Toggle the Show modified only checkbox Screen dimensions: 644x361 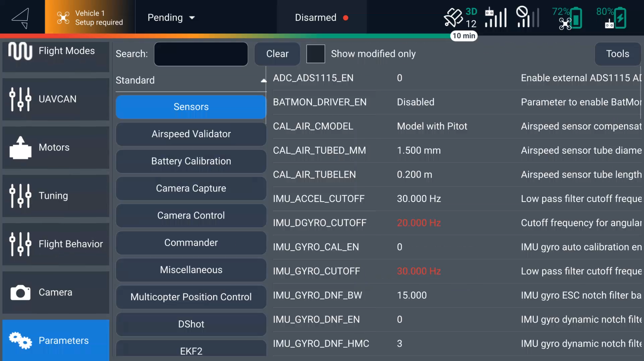[x=316, y=54]
